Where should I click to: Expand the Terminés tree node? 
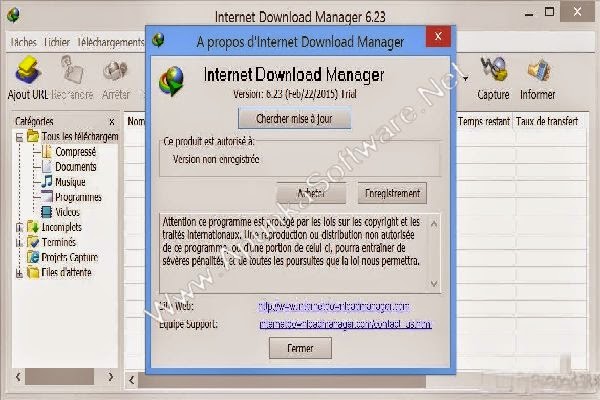[19, 243]
